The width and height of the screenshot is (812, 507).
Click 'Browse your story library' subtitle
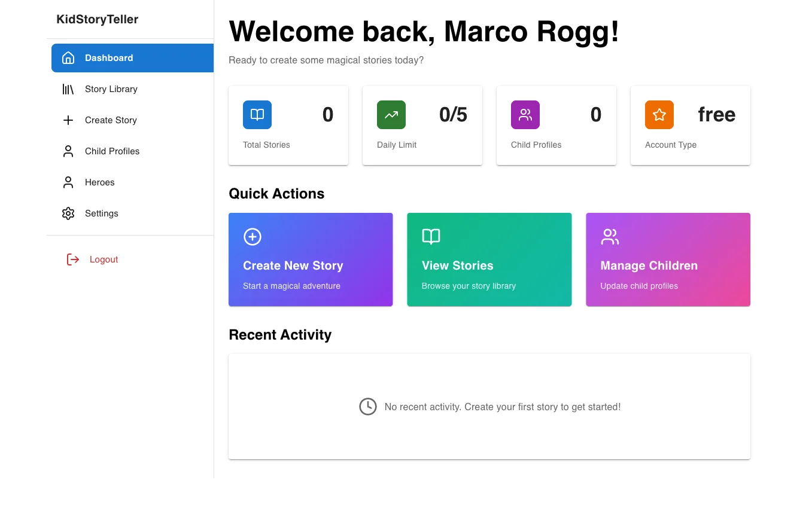tap(469, 286)
